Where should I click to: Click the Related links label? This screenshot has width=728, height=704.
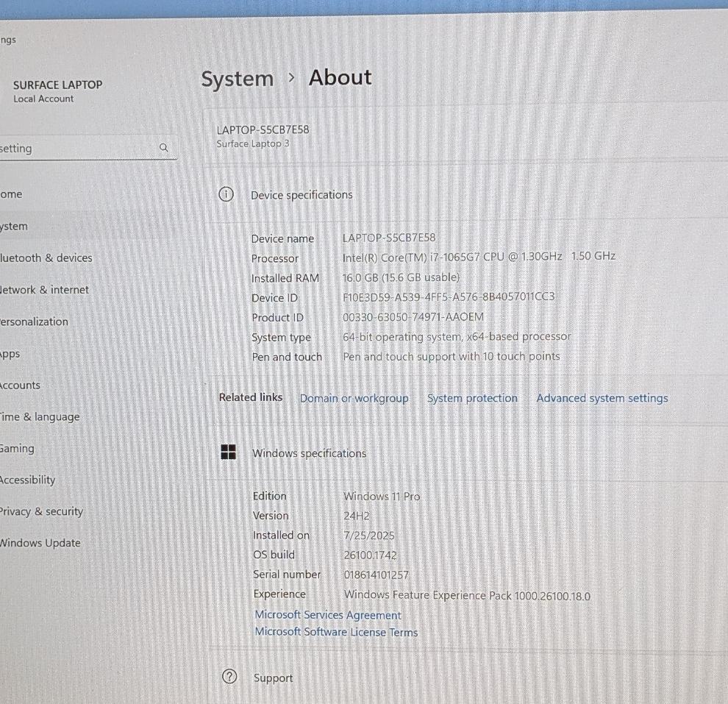(251, 397)
